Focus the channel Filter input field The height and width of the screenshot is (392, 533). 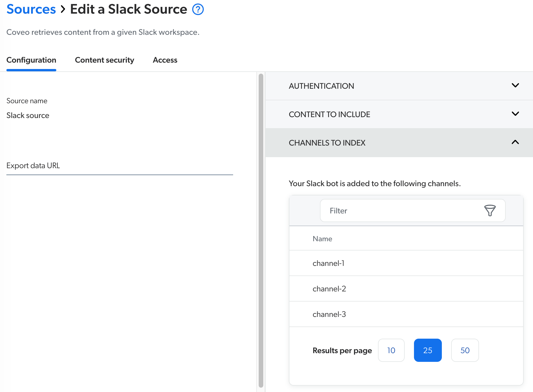(413, 210)
